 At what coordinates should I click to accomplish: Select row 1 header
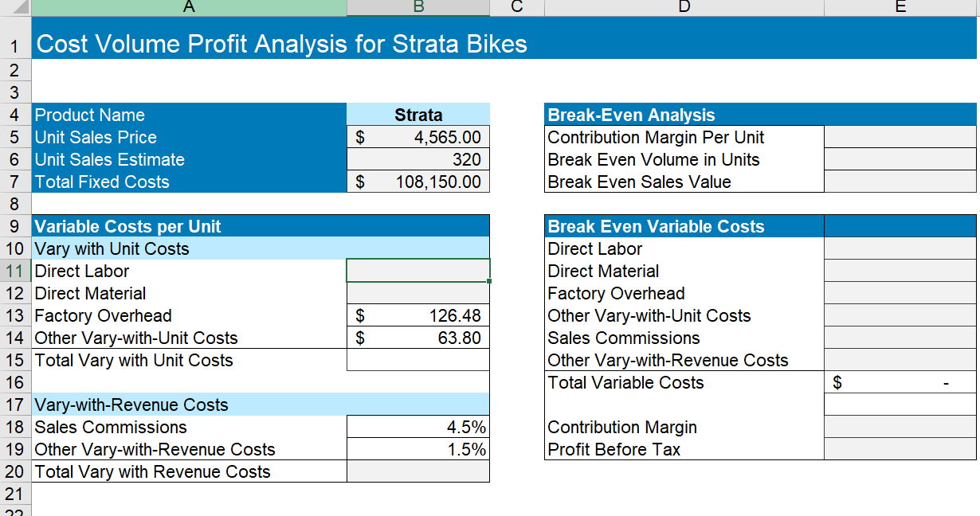(16, 44)
